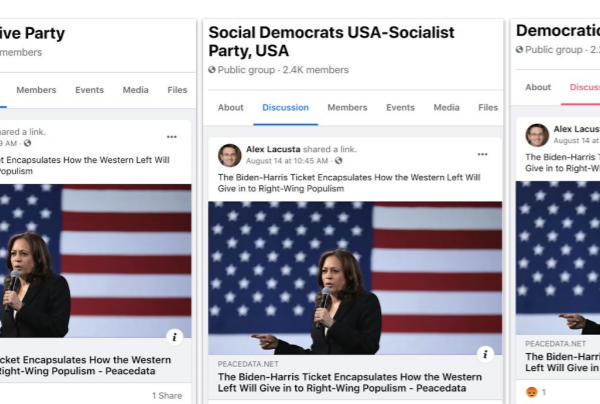Click "August 14 at 10:45 AM" timestamp

tap(288, 160)
